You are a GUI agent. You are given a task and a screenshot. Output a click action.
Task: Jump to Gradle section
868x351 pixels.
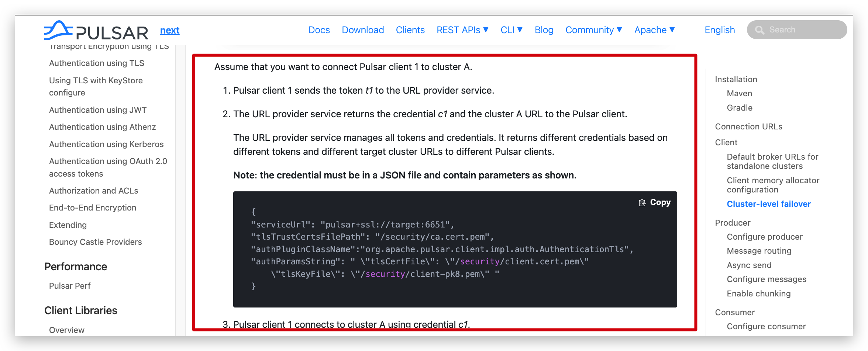pyautogui.click(x=740, y=108)
